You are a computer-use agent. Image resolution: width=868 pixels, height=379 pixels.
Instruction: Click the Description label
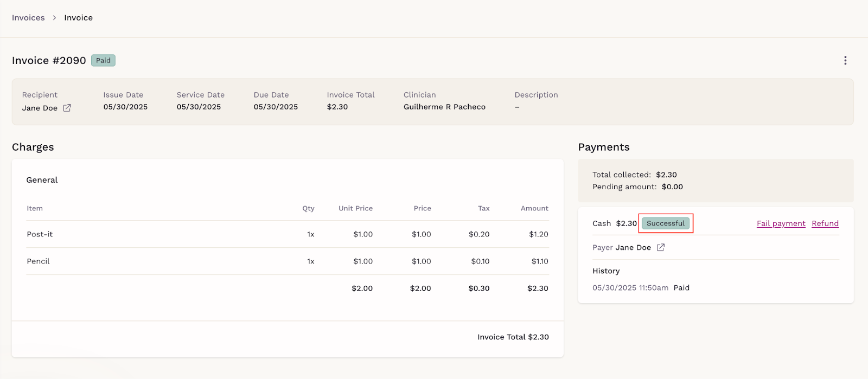(x=536, y=95)
